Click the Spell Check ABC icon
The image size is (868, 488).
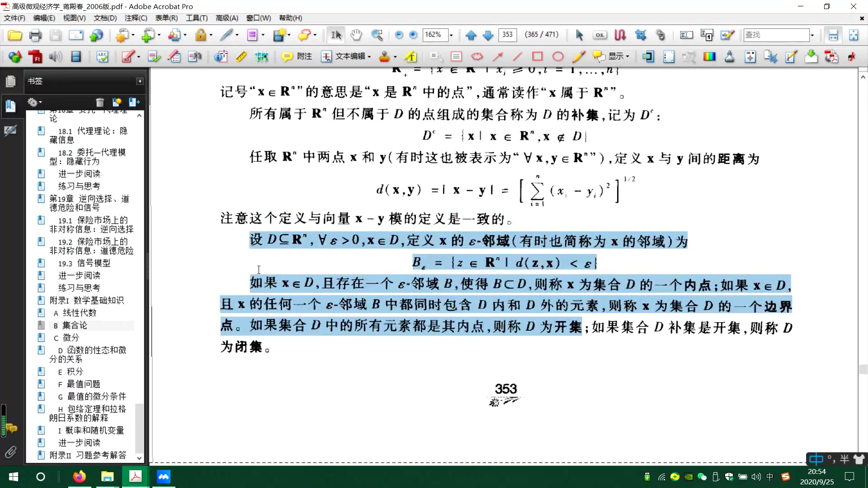(x=102, y=56)
